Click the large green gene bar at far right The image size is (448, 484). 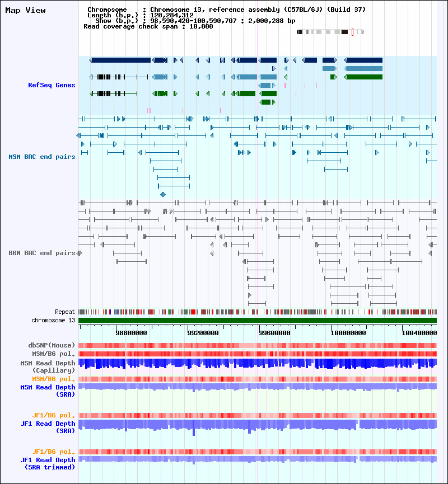coord(363,77)
